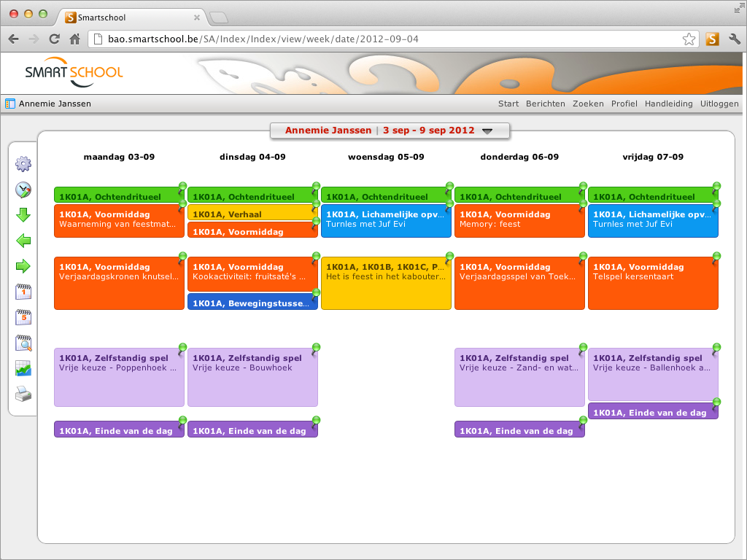
Task: Bookmark this page with the star icon
Action: pyautogui.click(x=689, y=39)
